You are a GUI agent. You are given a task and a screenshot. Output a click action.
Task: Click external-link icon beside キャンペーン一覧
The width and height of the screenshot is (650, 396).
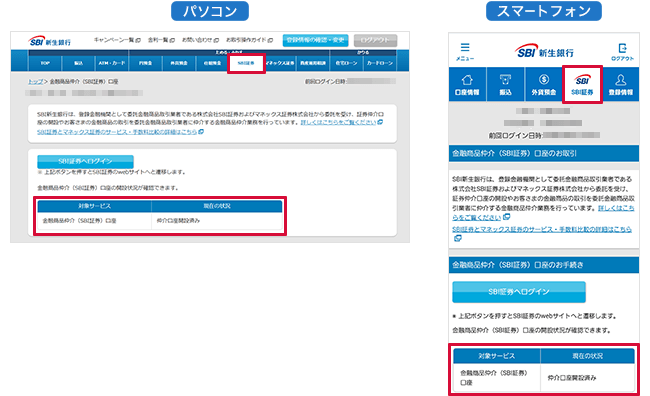[x=138, y=40]
